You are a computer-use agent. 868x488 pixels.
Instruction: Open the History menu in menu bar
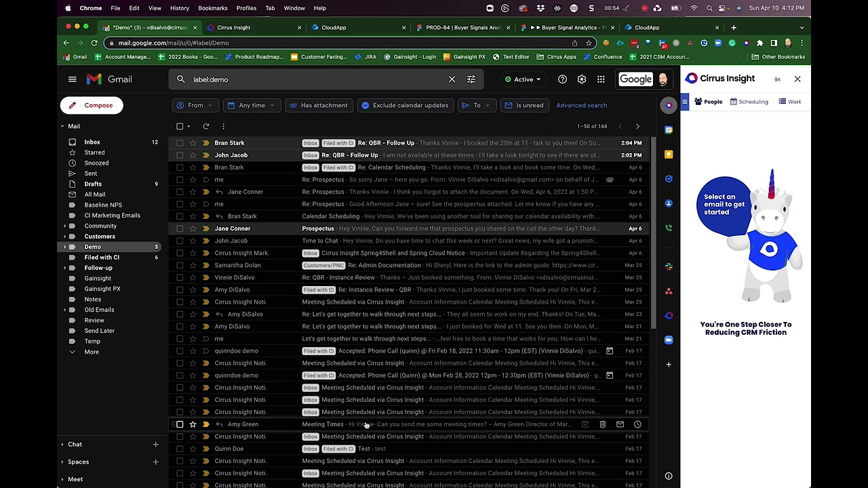[x=179, y=8]
